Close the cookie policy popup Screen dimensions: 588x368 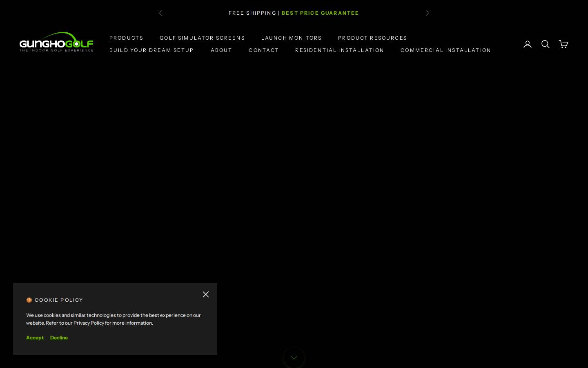pos(206,294)
